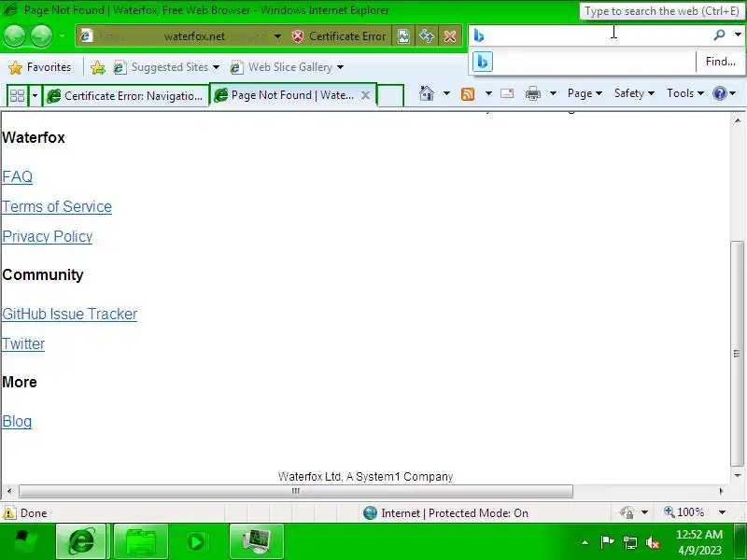
Task: Click the scroll right arrow
Action: point(721,491)
